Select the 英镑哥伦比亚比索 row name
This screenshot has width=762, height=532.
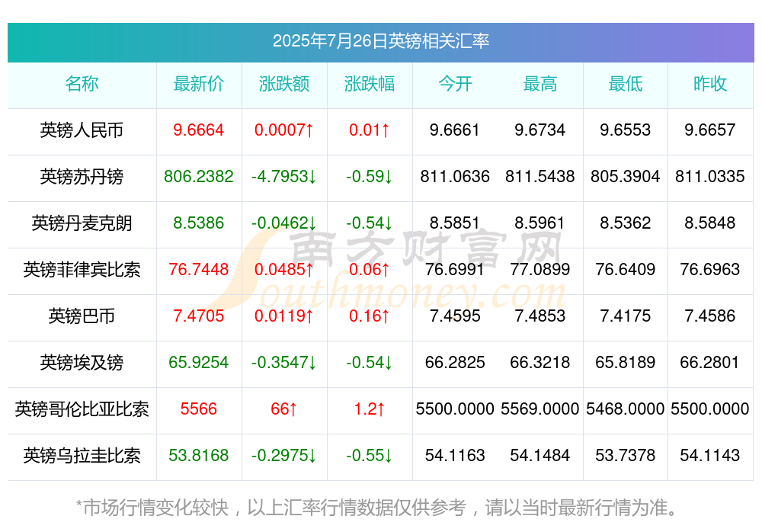tap(82, 409)
